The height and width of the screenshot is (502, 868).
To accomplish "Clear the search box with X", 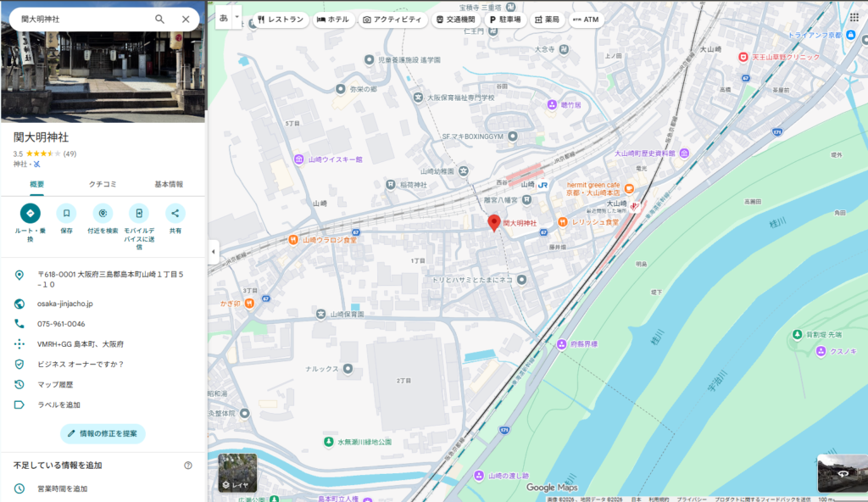I will (186, 19).
